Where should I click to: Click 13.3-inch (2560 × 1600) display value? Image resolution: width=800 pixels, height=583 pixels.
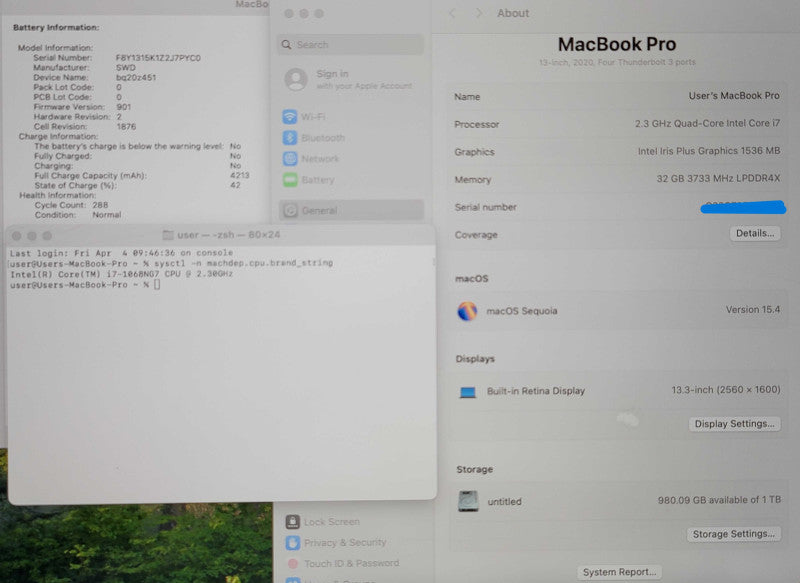pyautogui.click(x=726, y=390)
